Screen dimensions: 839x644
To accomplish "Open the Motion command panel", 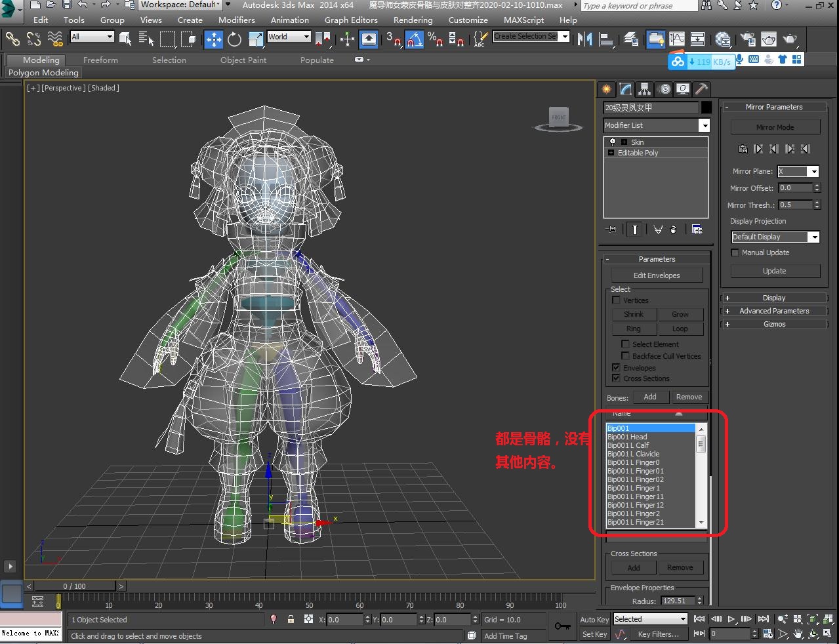I will [664, 89].
